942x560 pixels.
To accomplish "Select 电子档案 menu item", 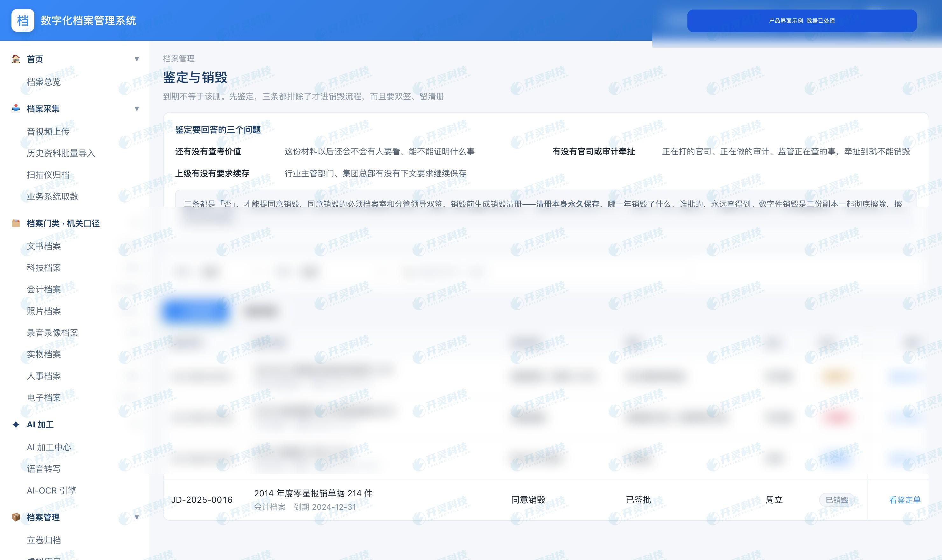I will (44, 397).
